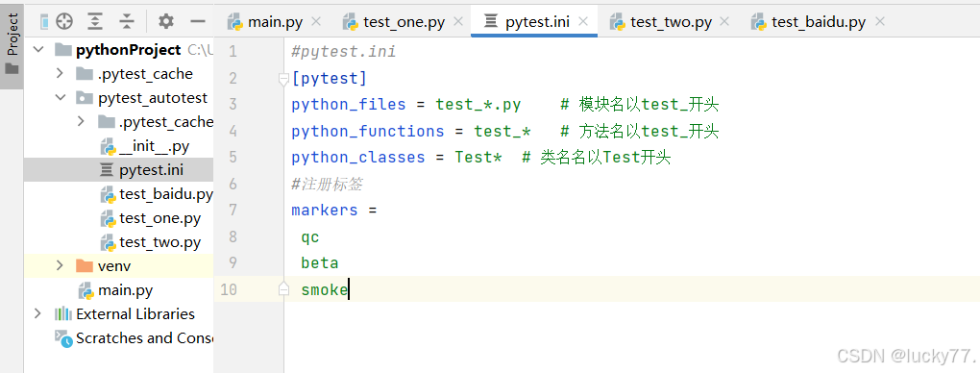Click the orange venv folder icon
Image resolution: width=980 pixels, height=373 pixels.
85,265
